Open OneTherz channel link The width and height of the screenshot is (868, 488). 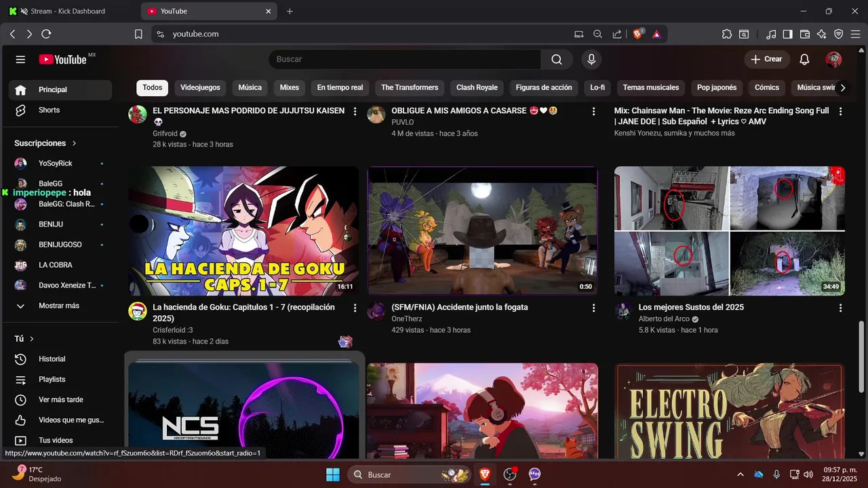pyautogui.click(x=407, y=319)
